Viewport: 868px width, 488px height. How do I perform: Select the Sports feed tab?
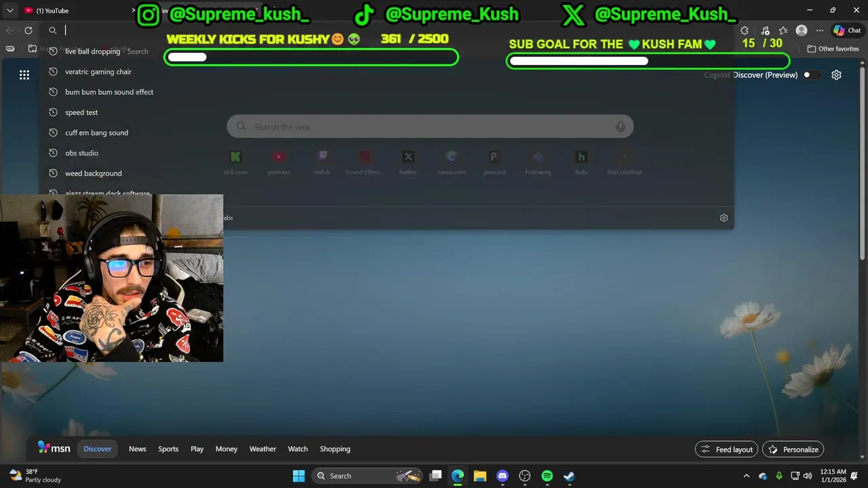pyautogui.click(x=168, y=449)
